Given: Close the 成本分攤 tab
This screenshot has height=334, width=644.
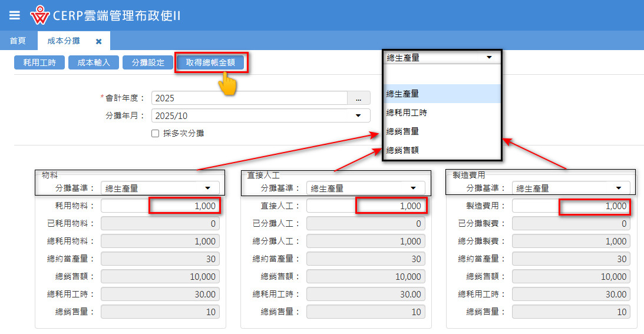Looking at the screenshot, I should click(99, 41).
